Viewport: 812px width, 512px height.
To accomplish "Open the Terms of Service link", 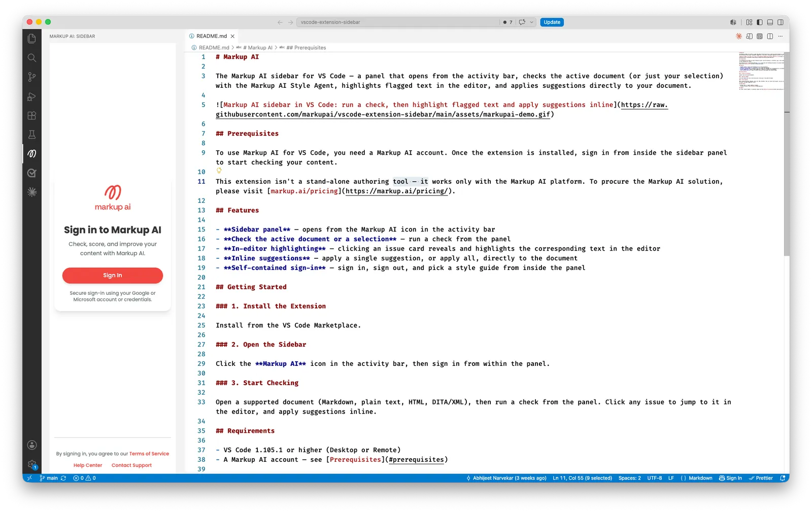I will click(x=149, y=454).
